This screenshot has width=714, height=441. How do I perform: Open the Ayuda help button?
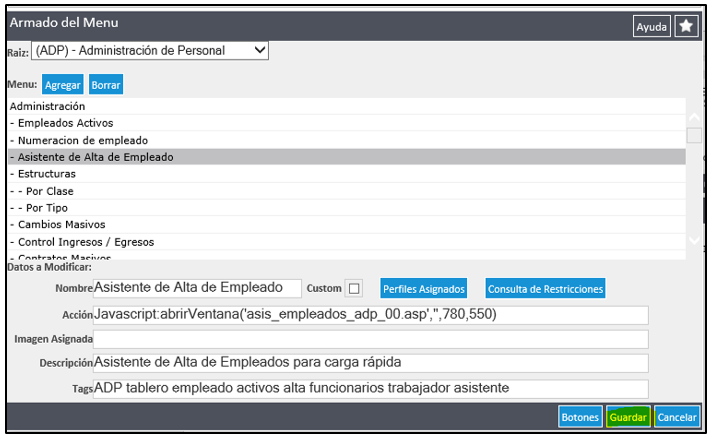652,28
